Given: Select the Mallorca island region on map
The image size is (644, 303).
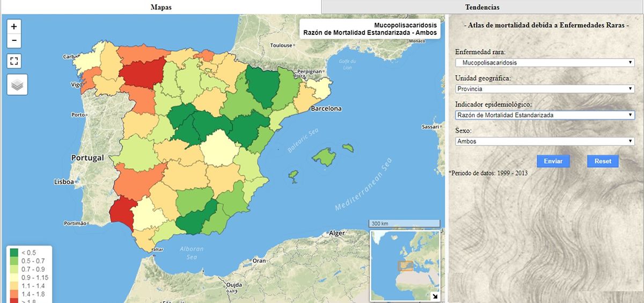Looking at the screenshot, I should click(x=324, y=156).
